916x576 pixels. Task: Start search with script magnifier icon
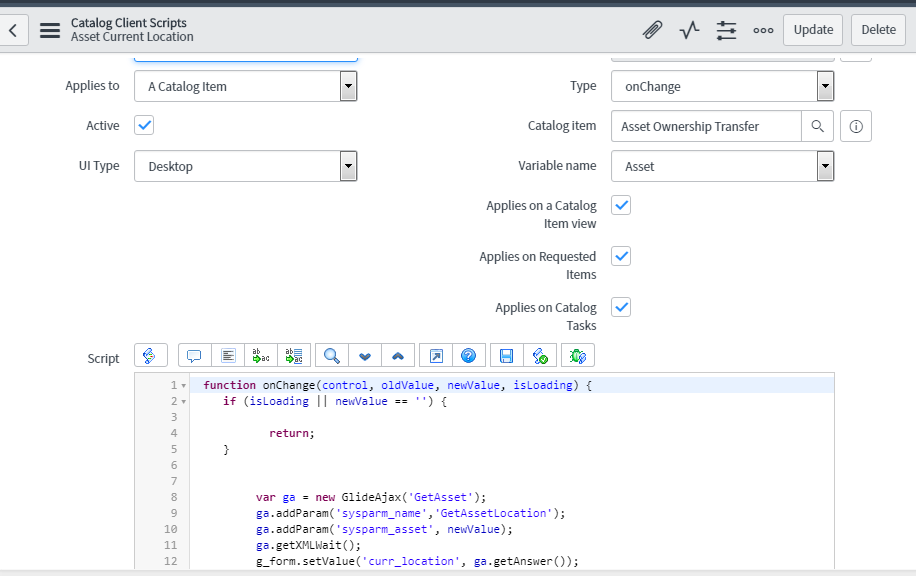[x=332, y=355]
